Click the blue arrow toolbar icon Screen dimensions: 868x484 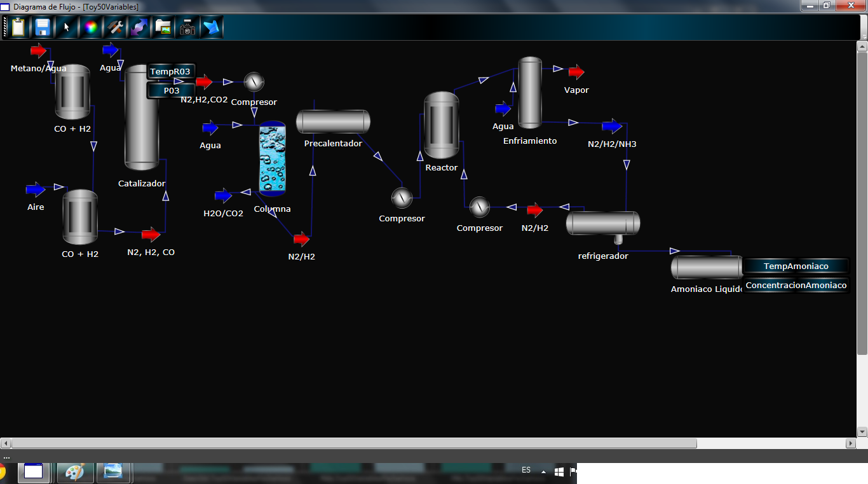click(211, 27)
